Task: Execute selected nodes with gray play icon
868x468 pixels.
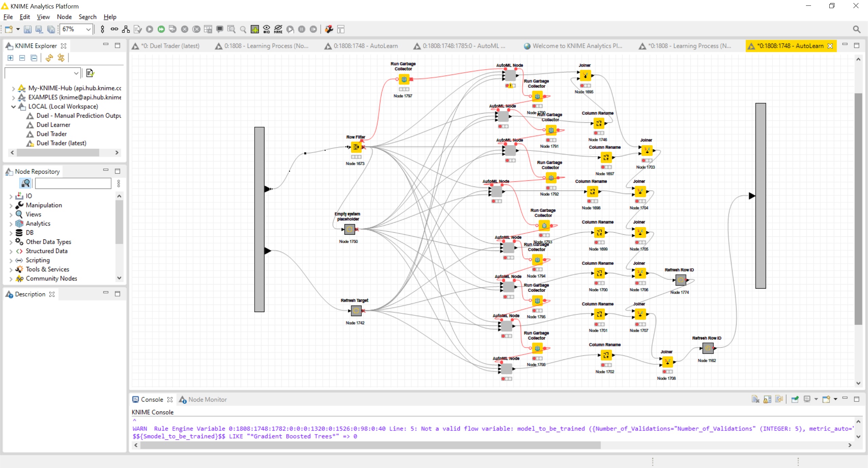Action: (x=150, y=30)
